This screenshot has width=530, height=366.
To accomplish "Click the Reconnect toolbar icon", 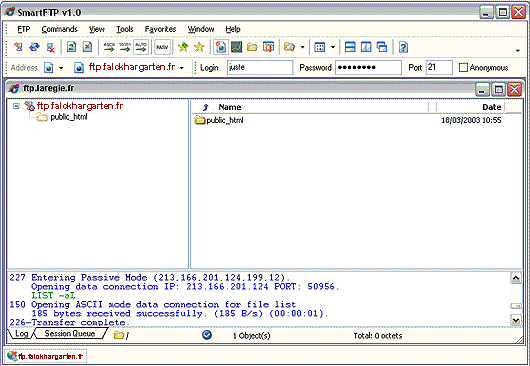I will pos(34,47).
